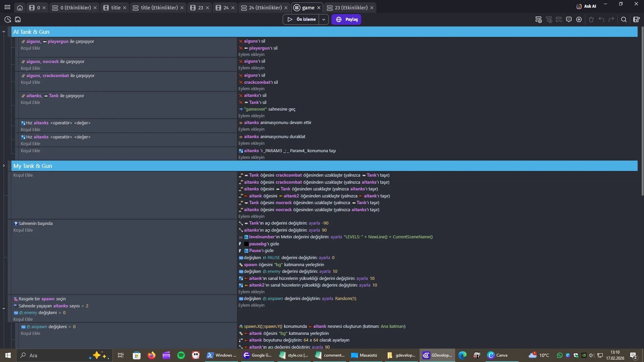Open the hamburger menu at top left
This screenshot has height=362, width=644.
click(x=7, y=7)
